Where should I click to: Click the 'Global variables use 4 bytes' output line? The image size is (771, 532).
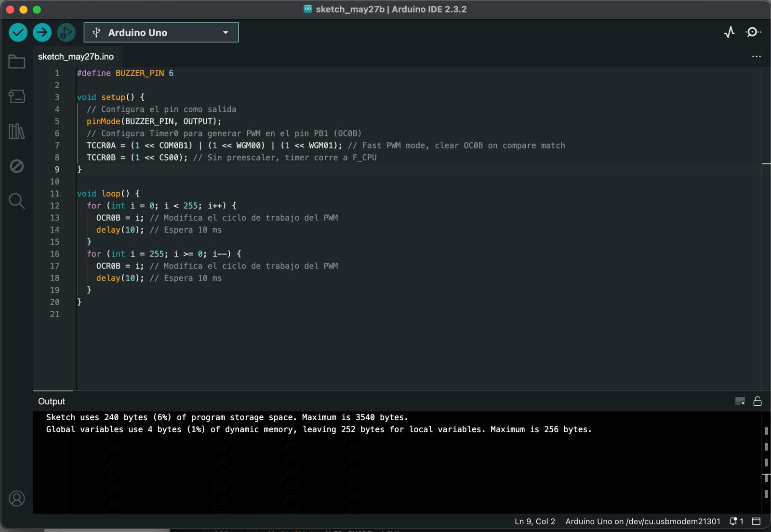(x=319, y=429)
